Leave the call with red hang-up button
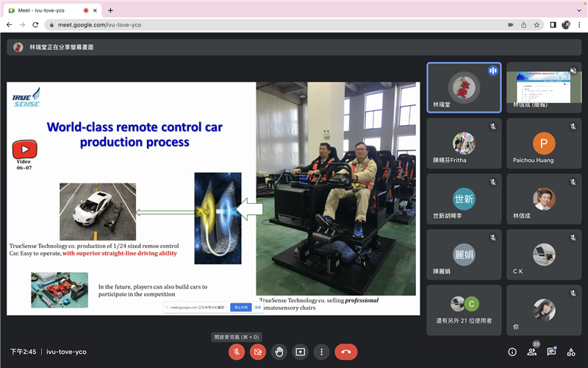 [346, 352]
